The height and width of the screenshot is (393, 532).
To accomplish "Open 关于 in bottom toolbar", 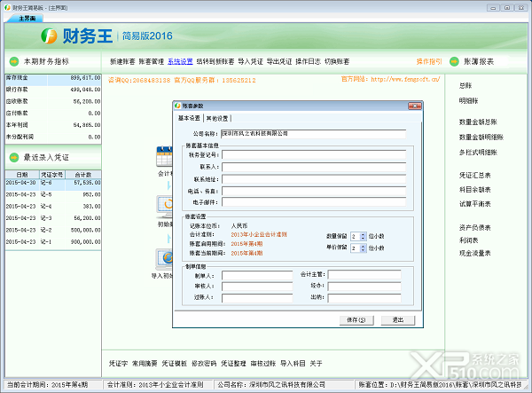I will point(316,364).
